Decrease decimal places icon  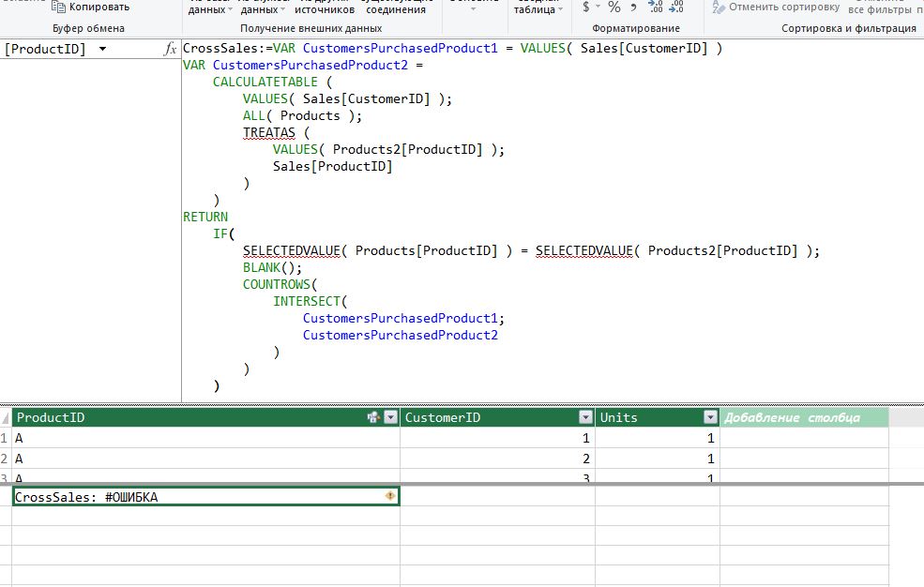tap(676, 7)
